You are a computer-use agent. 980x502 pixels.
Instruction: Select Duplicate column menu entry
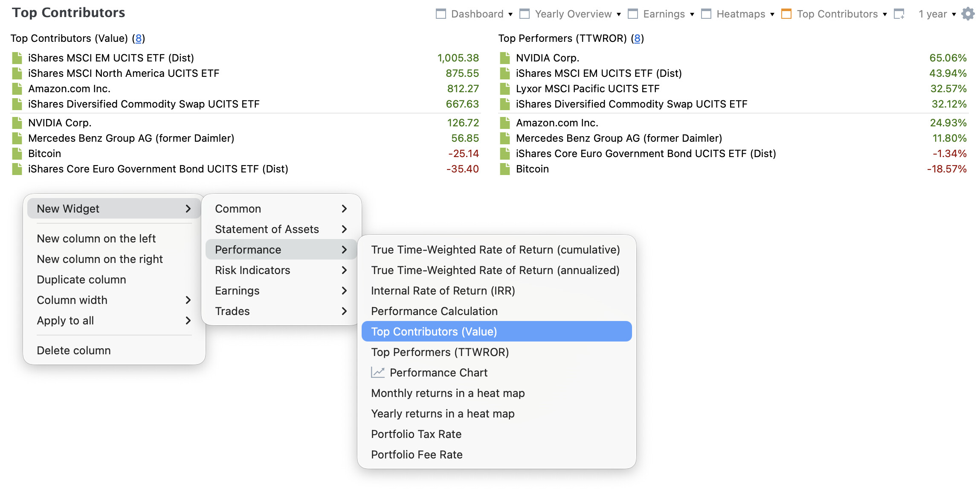pyautogui.click(x=114, y=280)
